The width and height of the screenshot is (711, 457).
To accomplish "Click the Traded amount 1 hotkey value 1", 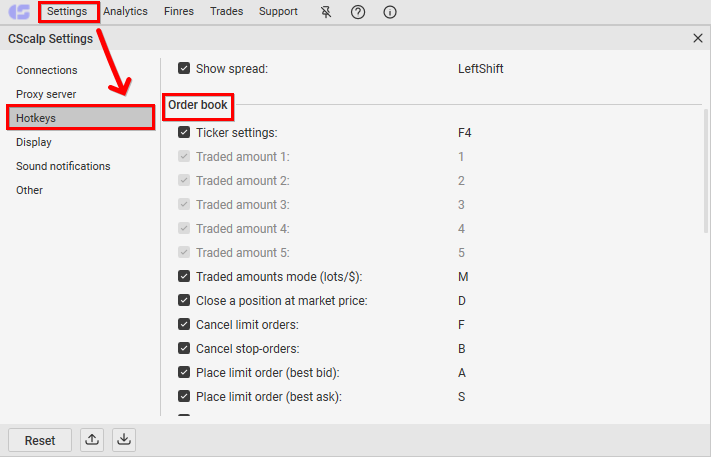I will 461,157.
